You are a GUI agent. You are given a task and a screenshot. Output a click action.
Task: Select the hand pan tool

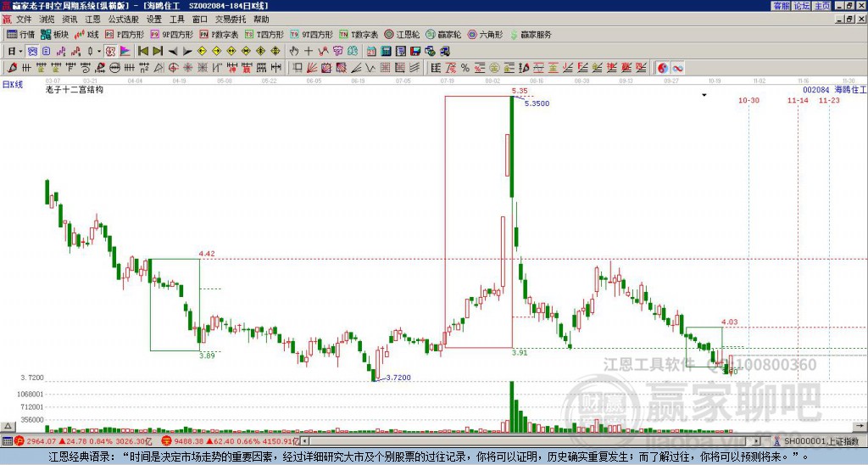(x=294, y=52)
